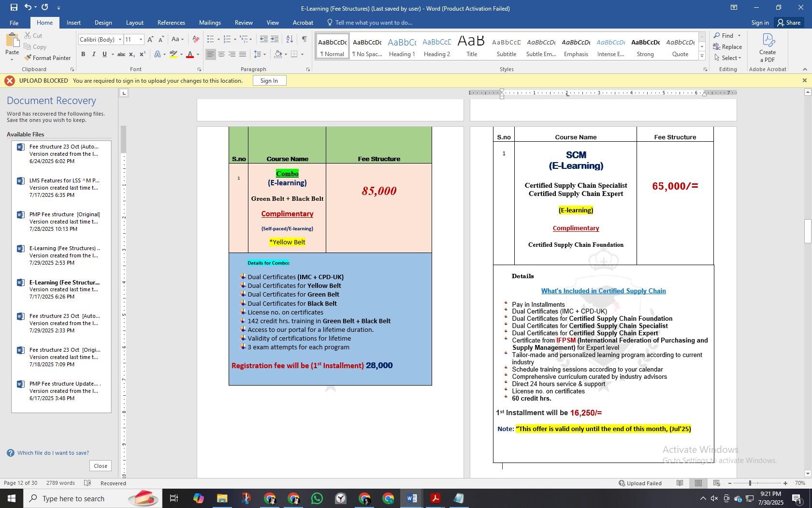
Task: Open the Select dropdown in Editing
Action: tap(728, 58)
